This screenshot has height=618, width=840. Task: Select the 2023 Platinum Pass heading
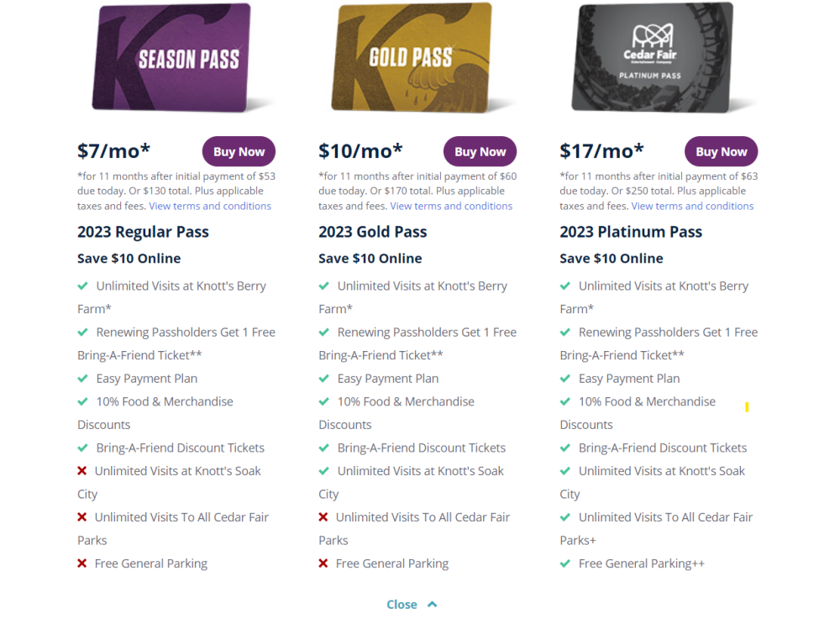[x=631, y=232]
